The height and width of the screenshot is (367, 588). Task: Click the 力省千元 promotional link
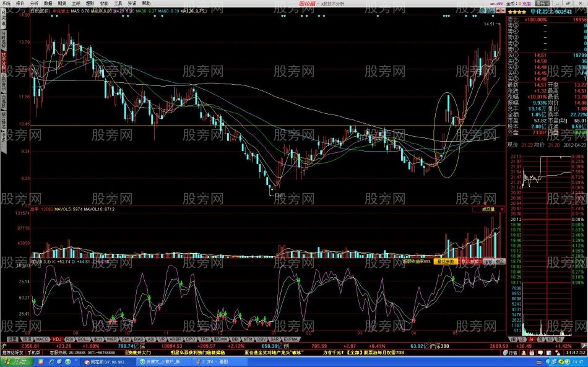[364, 353]
